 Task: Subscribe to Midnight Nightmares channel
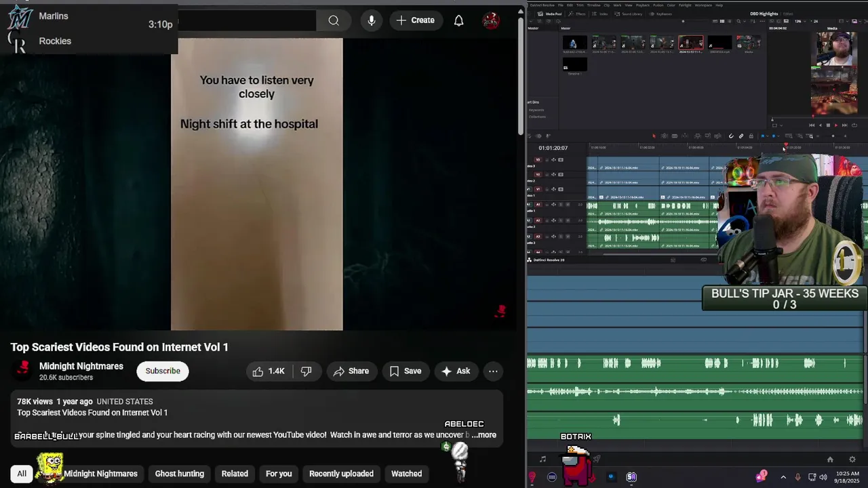pyautogui.click(x=163, y=371)
